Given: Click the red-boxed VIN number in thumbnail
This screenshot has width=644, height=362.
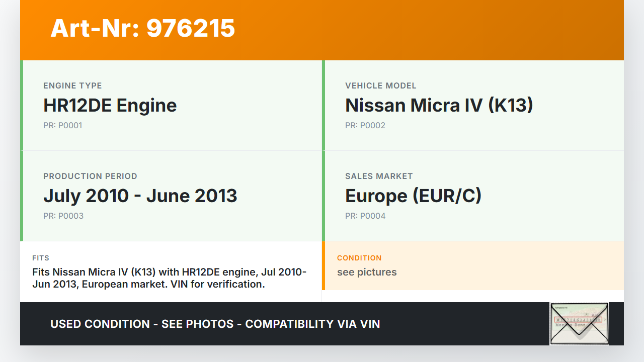Looking at the screenshot, I should tap(578, 319).
